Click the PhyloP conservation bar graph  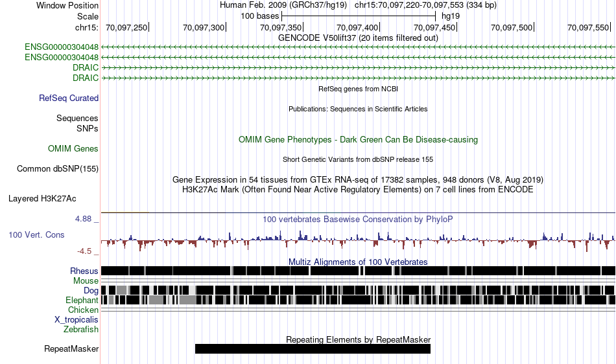pos(358,241)
